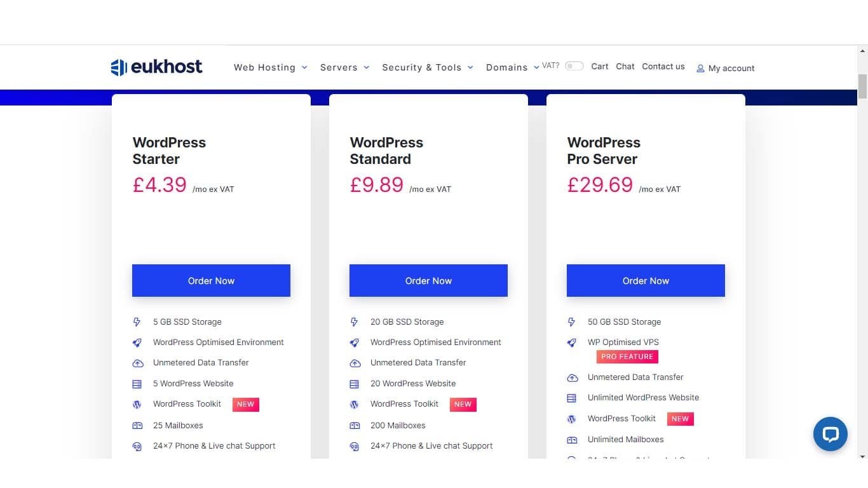Screen dimensions: 868x488
Task: Click the Starter SSD Storage lightning icon
Action: tap(137, 322)
